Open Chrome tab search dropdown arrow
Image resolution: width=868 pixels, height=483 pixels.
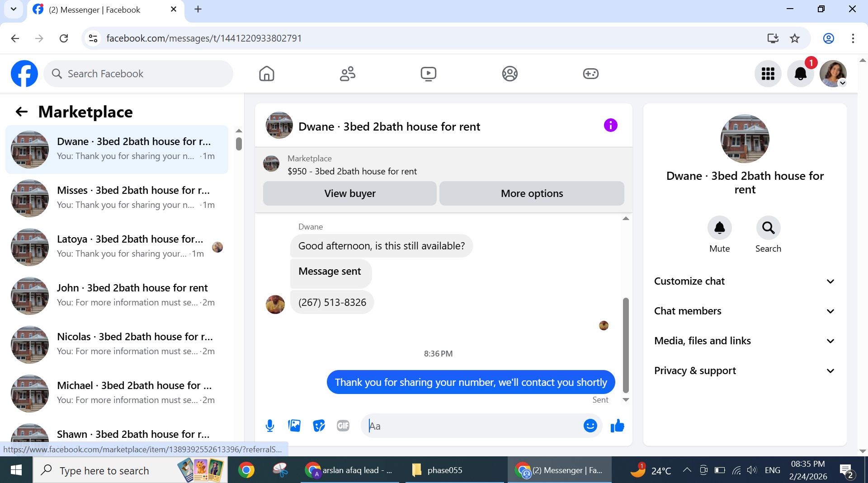pyautogui.click(x=14, y=9)
